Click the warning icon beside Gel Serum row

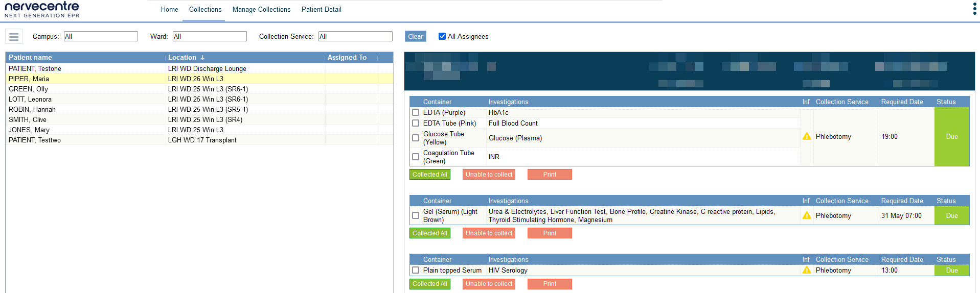click(807, 215)
